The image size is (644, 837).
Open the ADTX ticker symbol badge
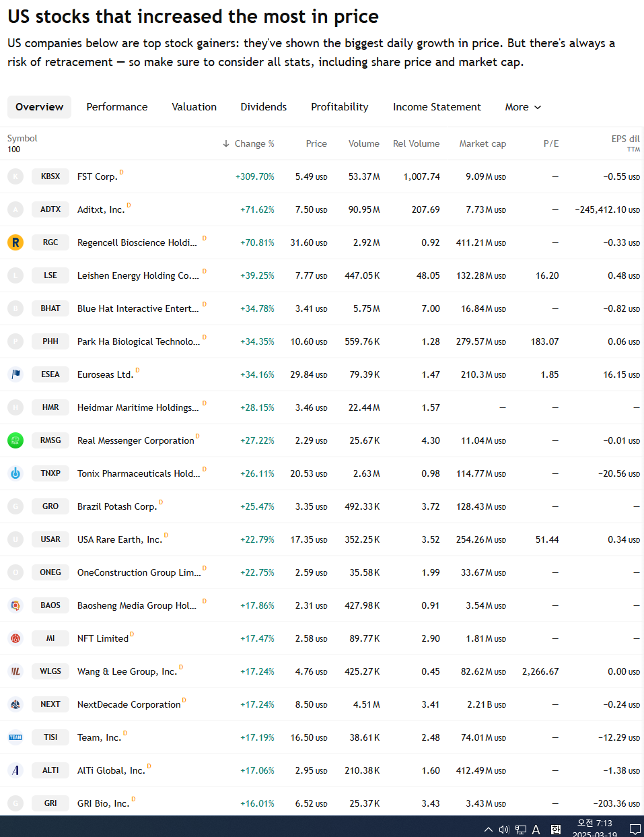pyautogui.click(x=50, y=209)
